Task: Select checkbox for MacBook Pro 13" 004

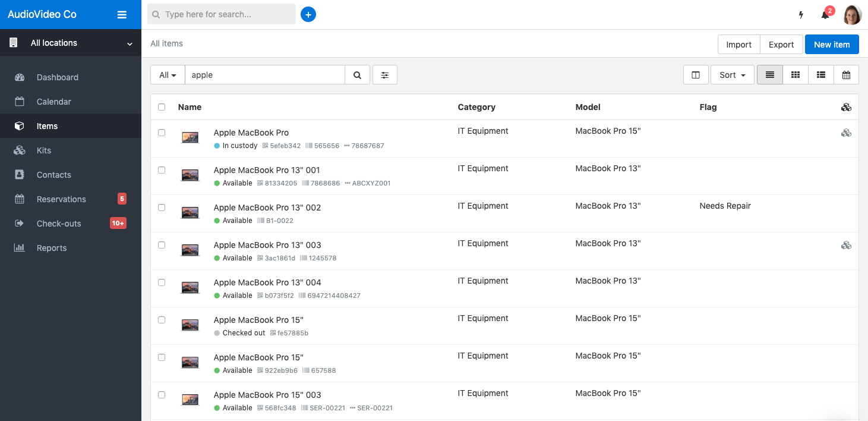Action: click(x=162, y=282)
